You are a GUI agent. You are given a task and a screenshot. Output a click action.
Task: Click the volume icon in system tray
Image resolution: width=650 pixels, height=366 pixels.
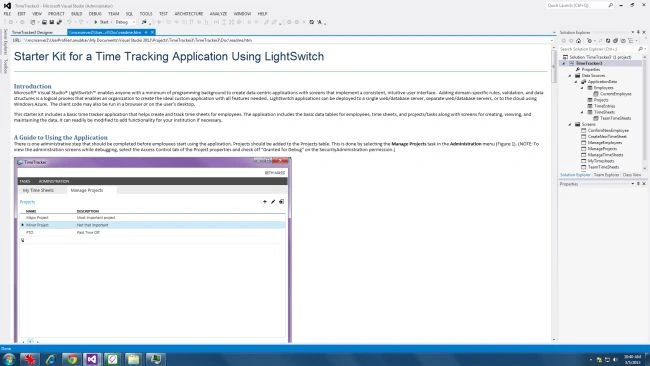[616, 360]
